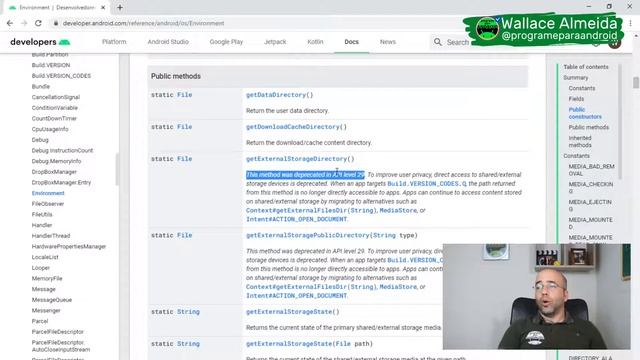This screenshot has height=360, width=640.
Task: Open HardwarePropertiesManager in sidebar
Action: coord(69,246)
